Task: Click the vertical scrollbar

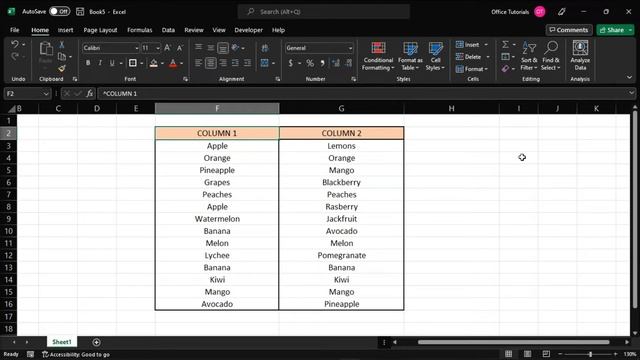Action: click(635, 208)
